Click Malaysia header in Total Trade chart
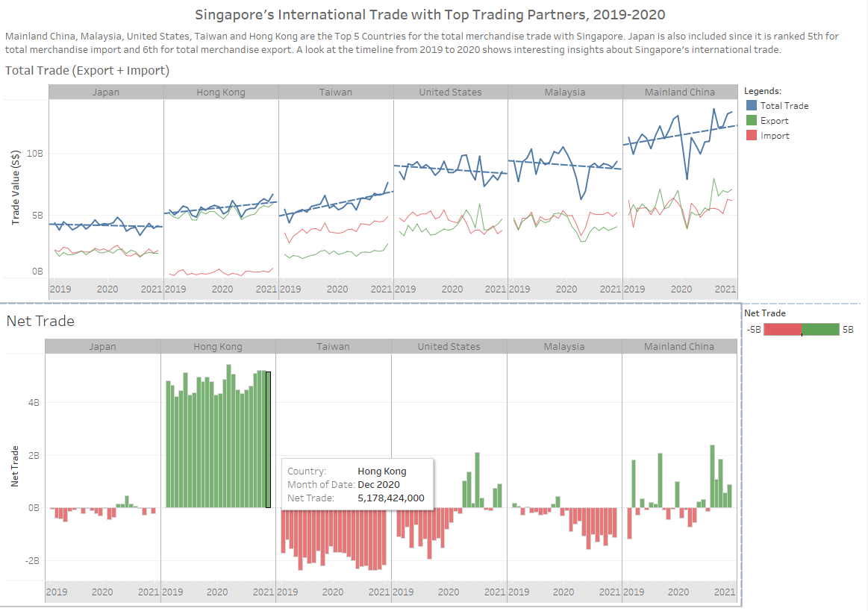Viewport: 868px width, 611px height. [565, 93]
